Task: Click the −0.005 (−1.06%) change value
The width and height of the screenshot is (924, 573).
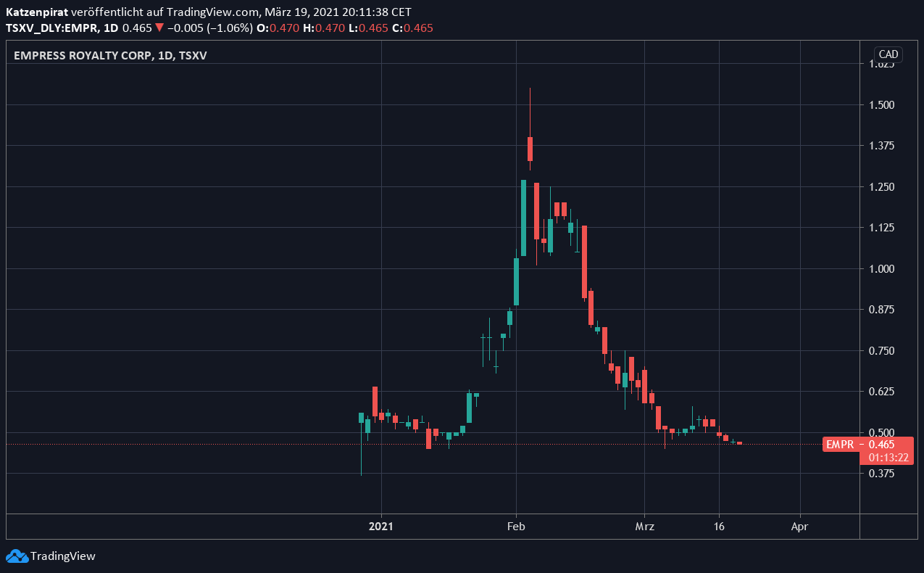Action: click(209, 28)
